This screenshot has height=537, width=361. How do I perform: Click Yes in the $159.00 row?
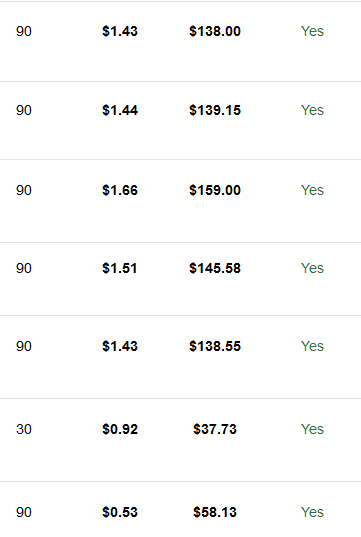coord(312,190)
